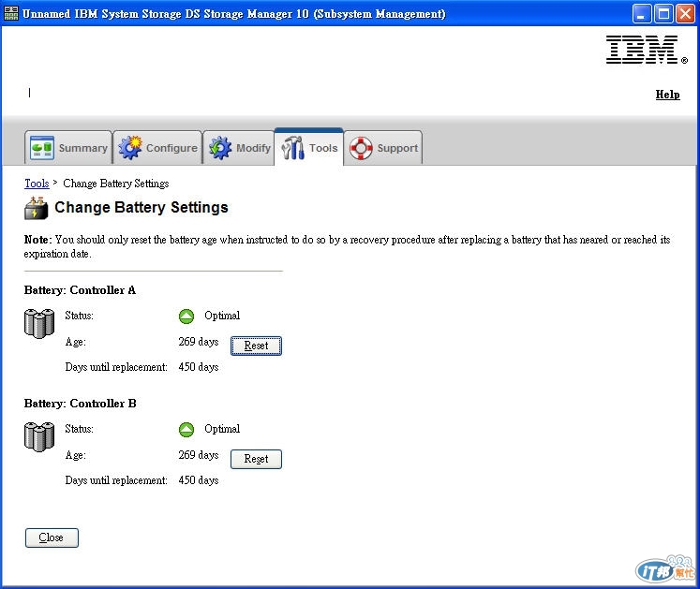Screen dimensions: 700x589
Task: Click Controller A Days until replacement label
Action: point(116,367)
